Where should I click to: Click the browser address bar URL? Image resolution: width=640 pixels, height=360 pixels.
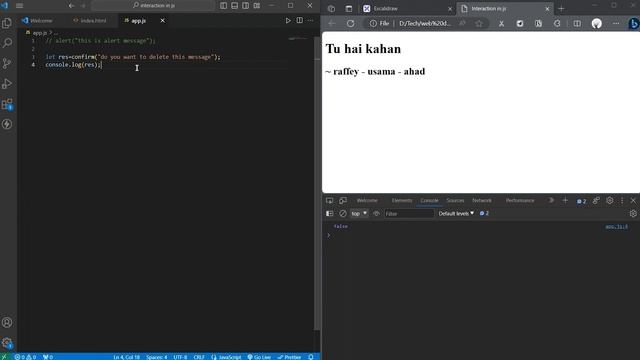425,24
